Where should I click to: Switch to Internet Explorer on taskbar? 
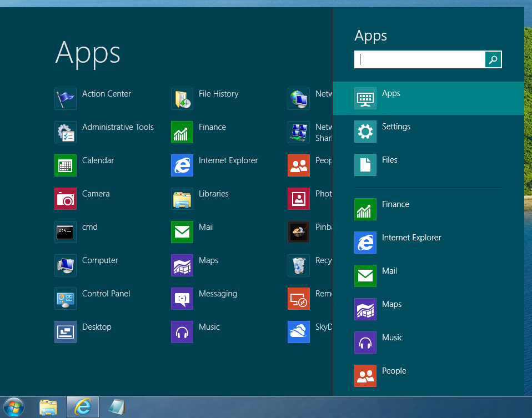point(83,407)
